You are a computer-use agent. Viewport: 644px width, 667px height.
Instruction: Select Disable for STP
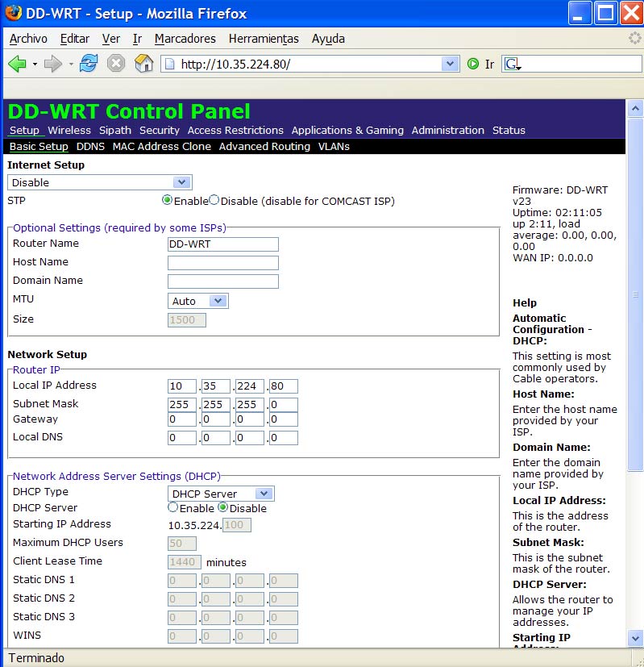pos(214,200)
